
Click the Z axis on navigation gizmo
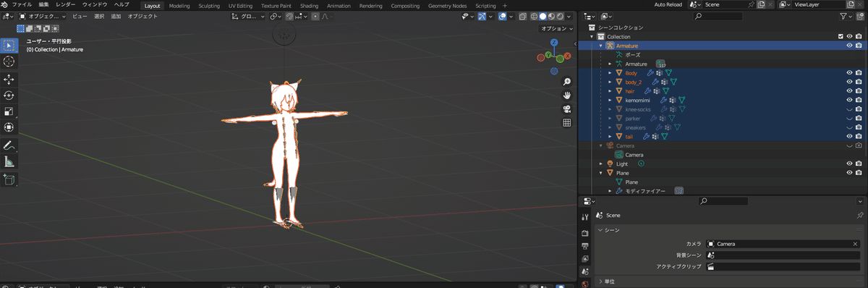554,43
